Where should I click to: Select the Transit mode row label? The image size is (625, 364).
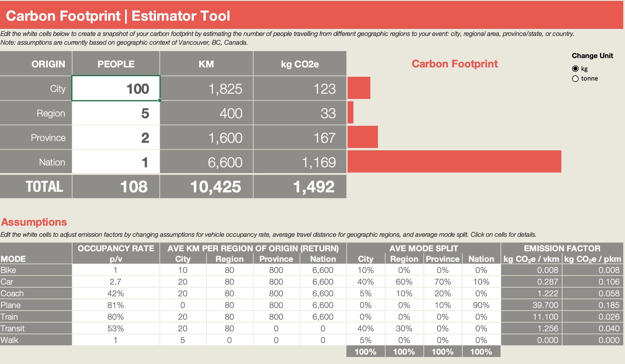(x=36, y=328)
